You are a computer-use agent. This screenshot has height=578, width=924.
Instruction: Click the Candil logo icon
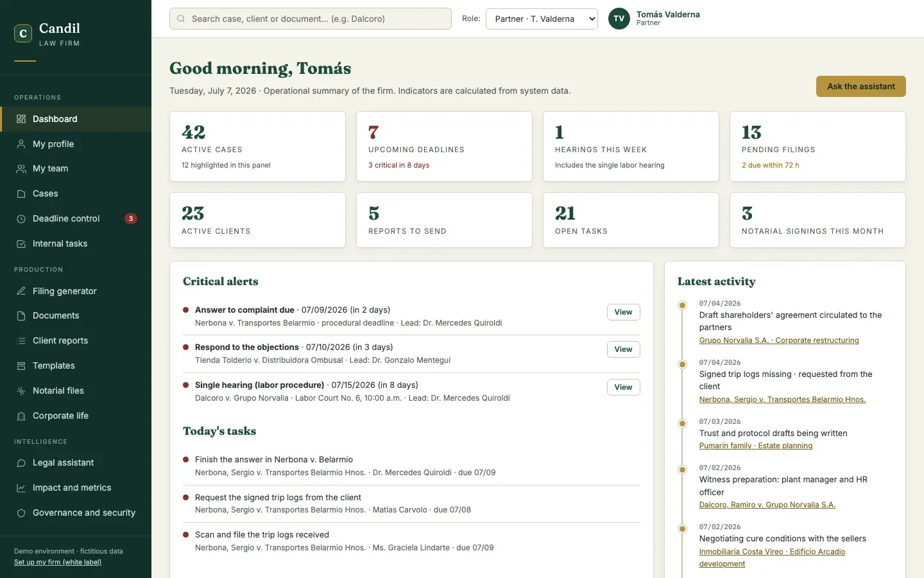click(x=23, y=33)
